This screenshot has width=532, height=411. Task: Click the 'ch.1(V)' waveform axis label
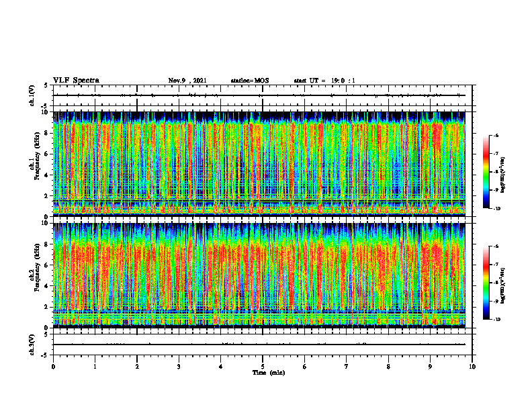(x=32, y=95)
